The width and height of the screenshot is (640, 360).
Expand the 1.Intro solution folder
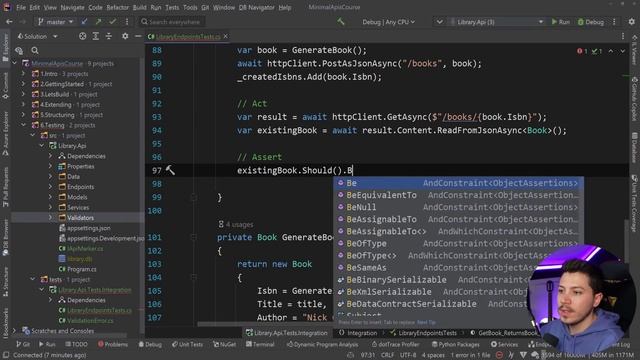[x=23, y=74]
